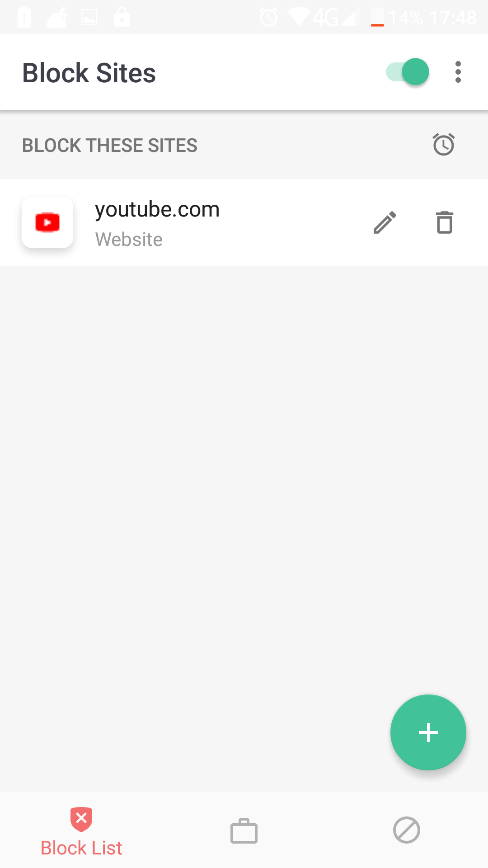Screen dimensions: 488x868
Task: Add a new site with plus button
Action: coord(428,732)
